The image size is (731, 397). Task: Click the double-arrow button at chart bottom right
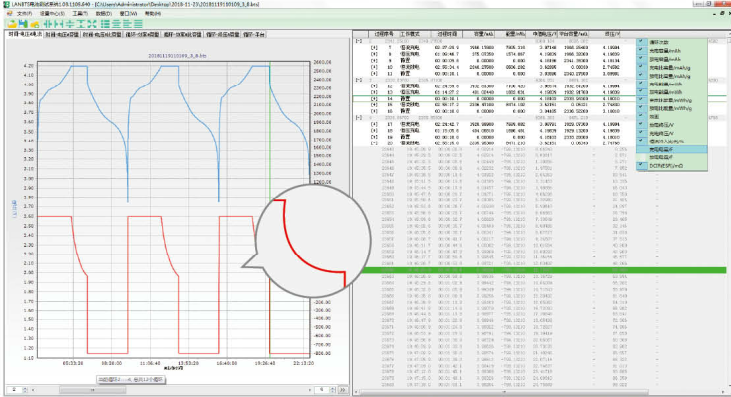click(343, 390)
